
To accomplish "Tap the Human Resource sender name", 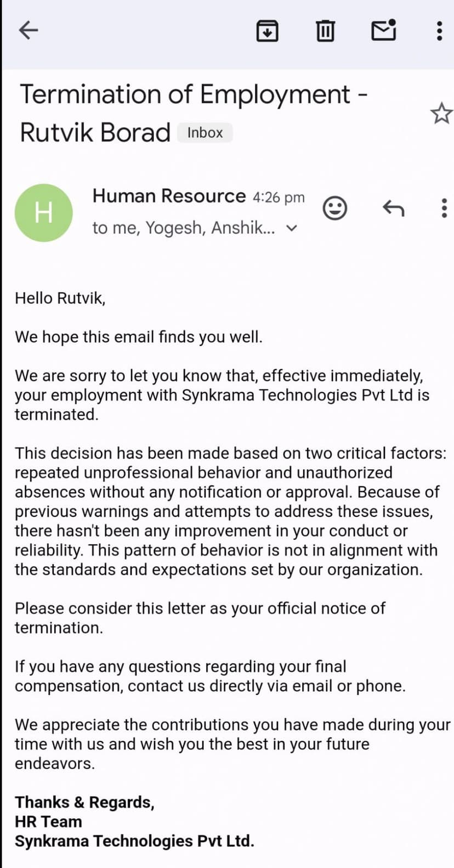I will [169, 196].
